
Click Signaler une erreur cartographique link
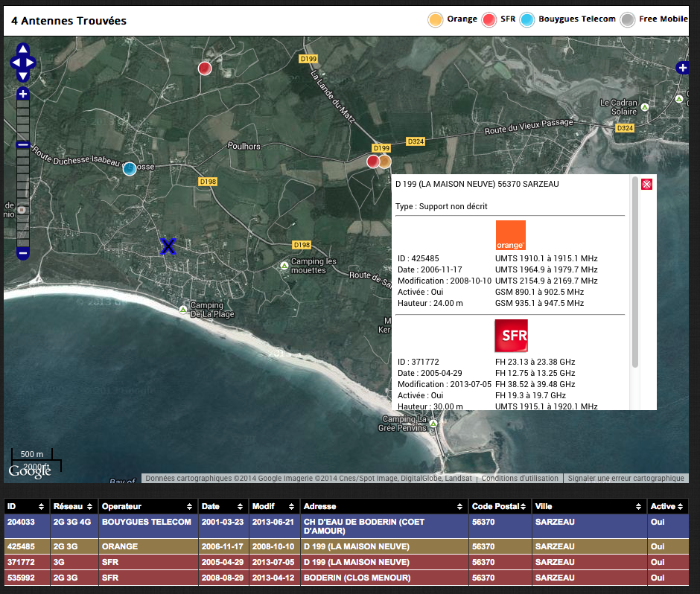pos(625,479)
